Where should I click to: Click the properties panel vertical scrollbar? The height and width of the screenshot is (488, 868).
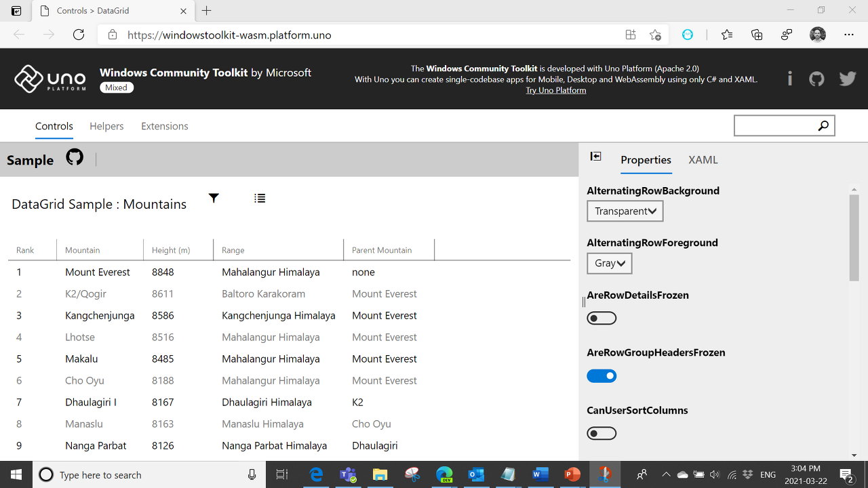coord(854,237)
